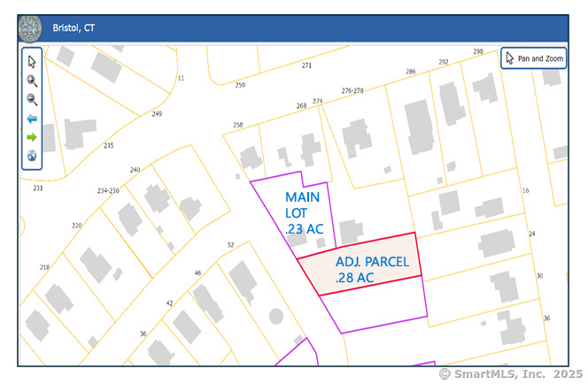Click the parcel numbered 218

[45, 267]
